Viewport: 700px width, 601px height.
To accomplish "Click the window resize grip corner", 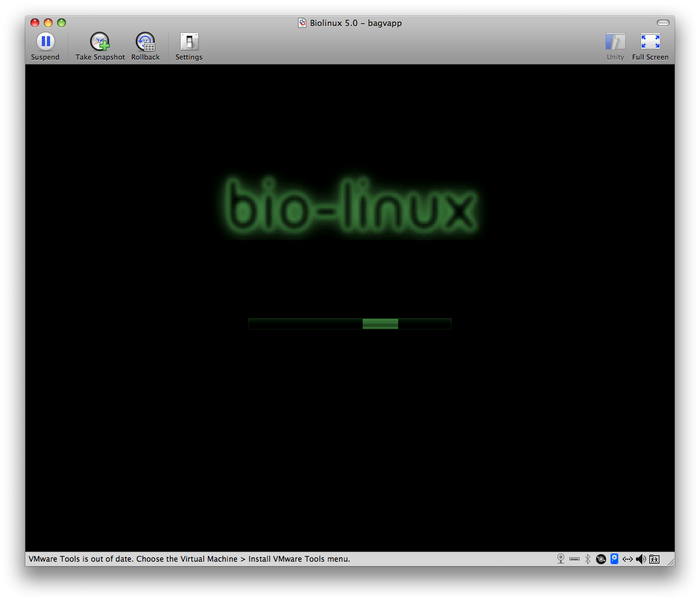I will [670, 561].
